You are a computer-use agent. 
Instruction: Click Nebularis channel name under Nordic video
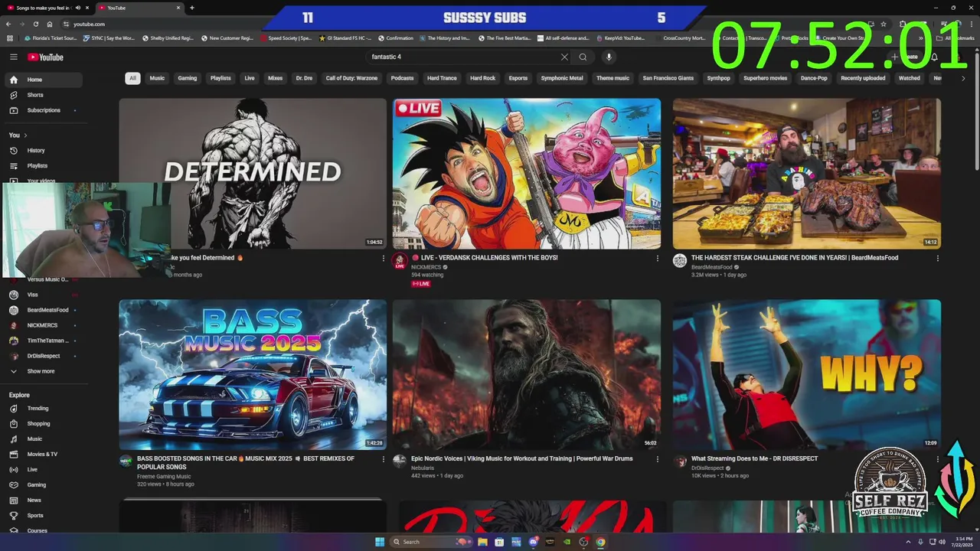(x=423, y=468)
